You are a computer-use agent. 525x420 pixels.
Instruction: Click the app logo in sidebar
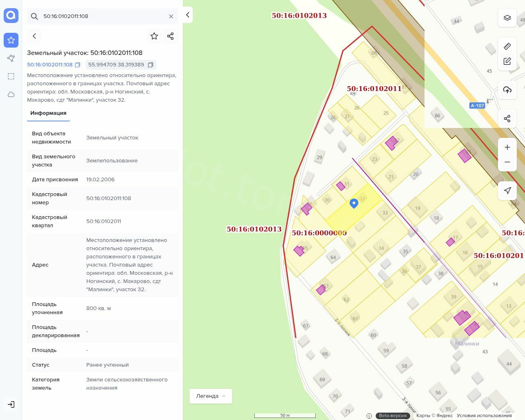point(11,16)
